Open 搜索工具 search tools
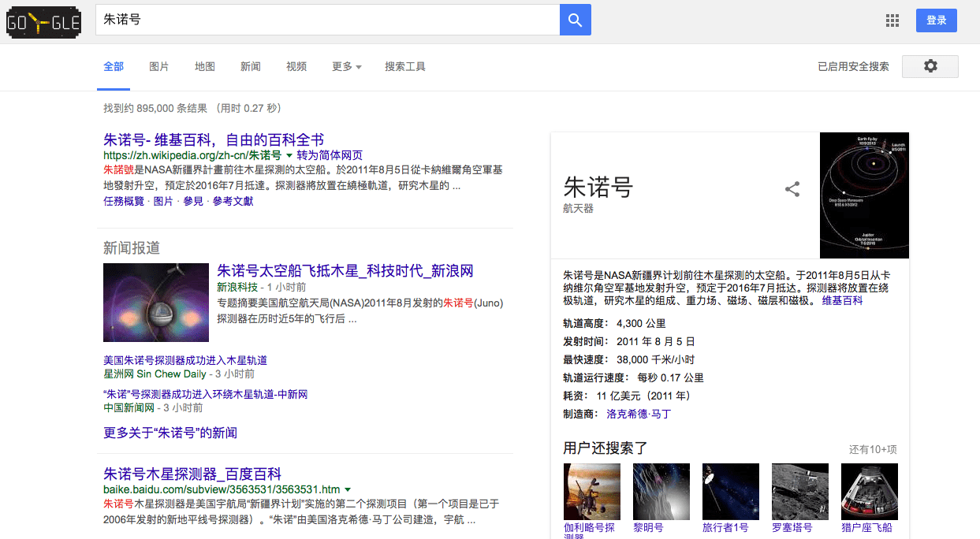The height and width of the screenshot is (539, 980). [405, 67]
